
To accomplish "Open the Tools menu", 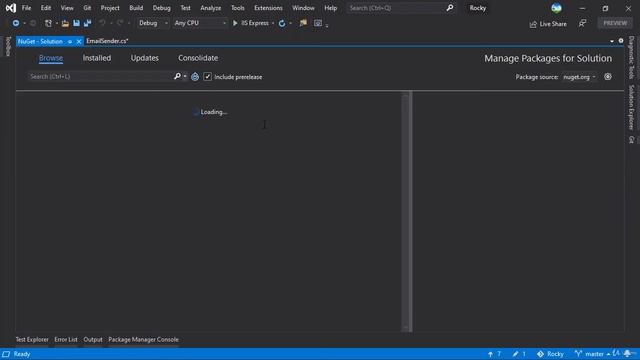I will point(238,8).
